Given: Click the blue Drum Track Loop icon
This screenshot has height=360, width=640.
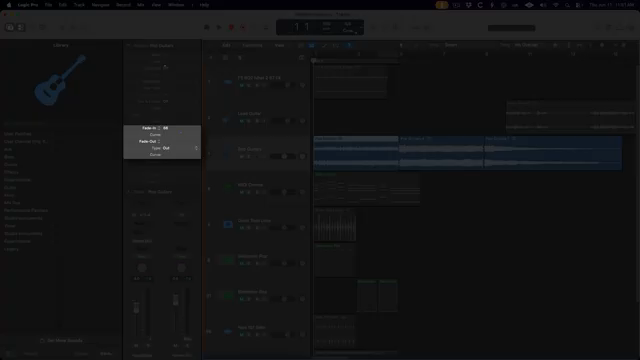Looking at the screenshot, I should pyautogui.click(x=228, y=224).
